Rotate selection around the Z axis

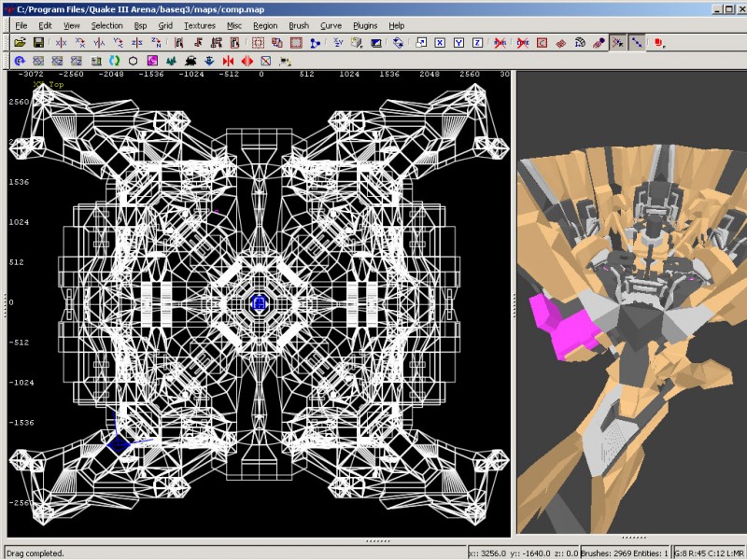click(x=156, y=43)
